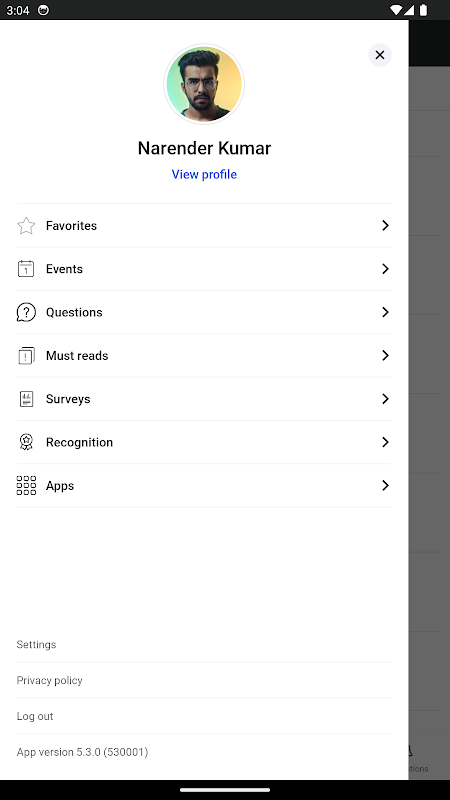450x800 pixels.
Task: Expand Favorites using its chevron arrow
Action: point(385,226)
